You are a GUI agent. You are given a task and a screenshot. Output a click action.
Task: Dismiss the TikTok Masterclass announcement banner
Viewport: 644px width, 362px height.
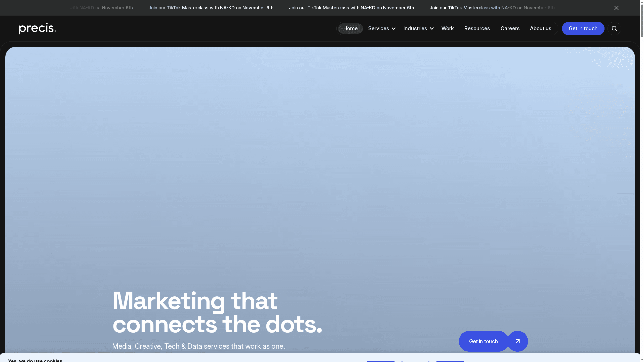616,8
